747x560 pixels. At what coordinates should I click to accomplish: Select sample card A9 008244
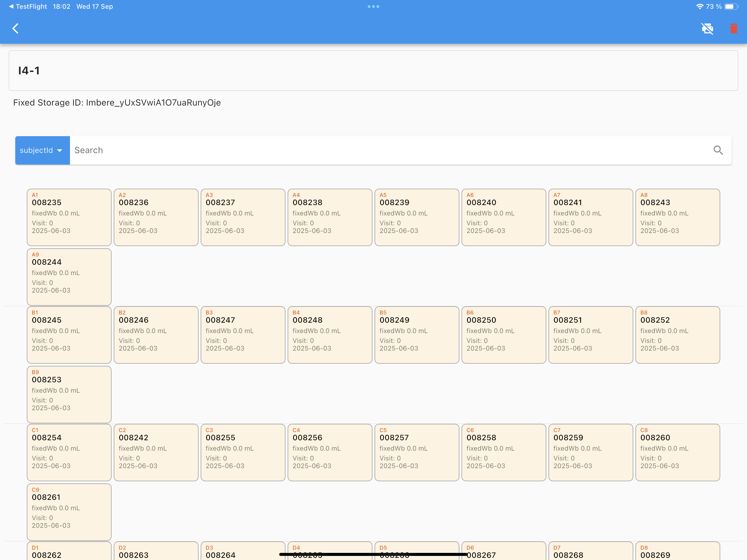pyautogui.click(x=69, y=277)
